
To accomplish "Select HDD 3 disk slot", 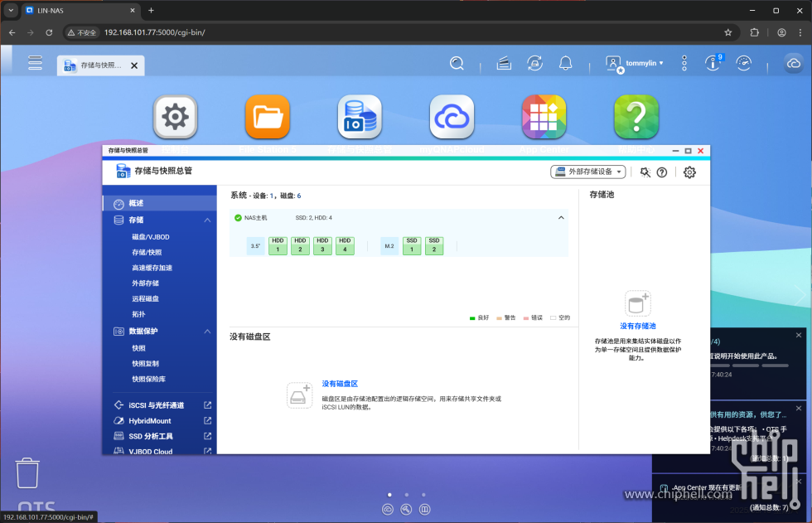I will (x=322, y=245).
